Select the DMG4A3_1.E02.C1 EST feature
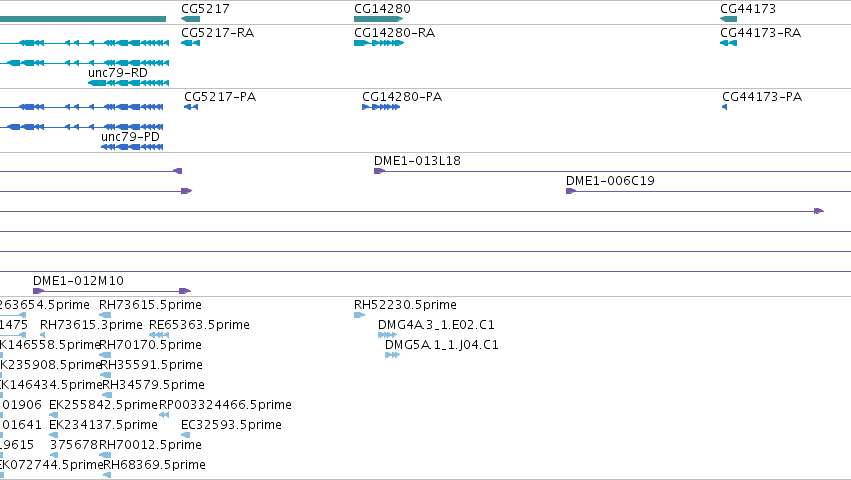Image resolution: width=851 pixels, height=480 pixels. coord(388,335)
